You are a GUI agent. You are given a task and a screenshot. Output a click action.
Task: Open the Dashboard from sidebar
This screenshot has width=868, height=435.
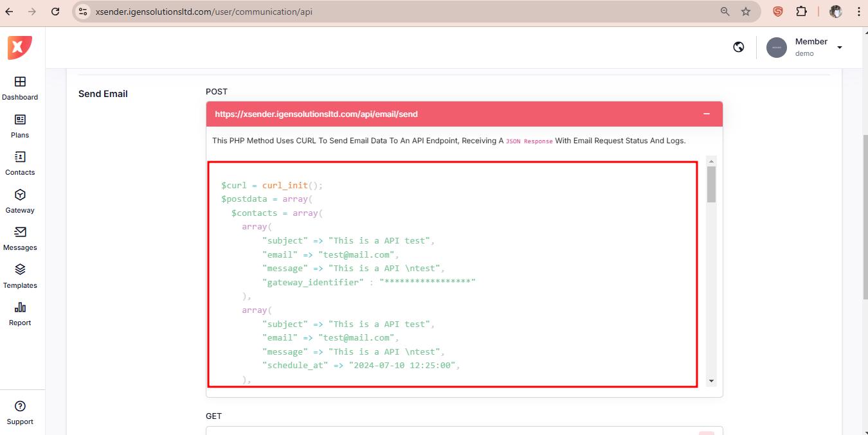tap(20, 88)
